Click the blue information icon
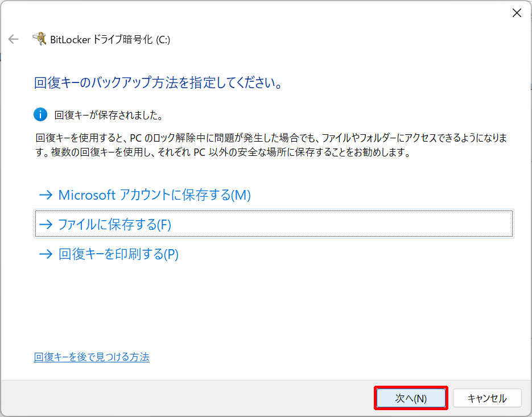This screenshot has width=532, height=417. [40, 115]
